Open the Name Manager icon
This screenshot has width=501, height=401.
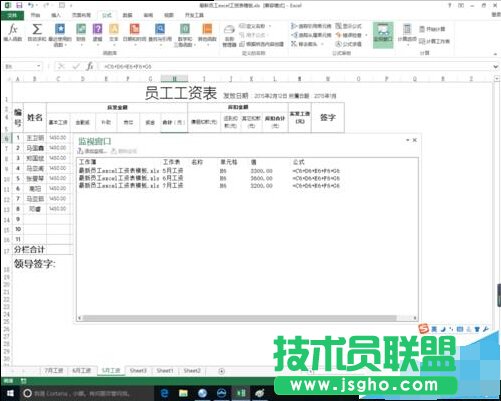pos(229,35)
